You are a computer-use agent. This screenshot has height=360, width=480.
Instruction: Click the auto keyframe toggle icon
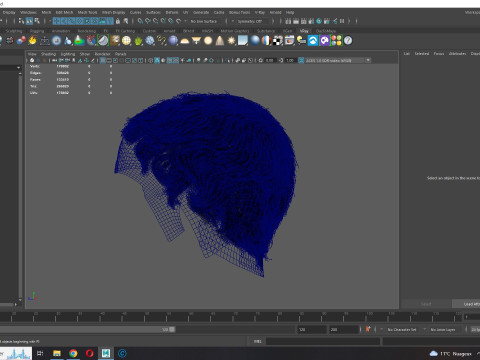tap(368, 329)
